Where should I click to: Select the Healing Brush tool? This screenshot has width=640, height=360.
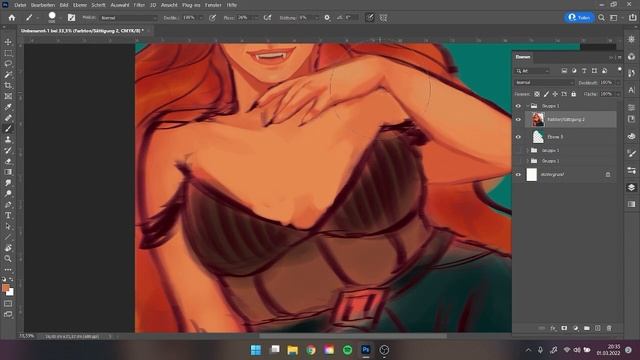click(x=8, y=118)
